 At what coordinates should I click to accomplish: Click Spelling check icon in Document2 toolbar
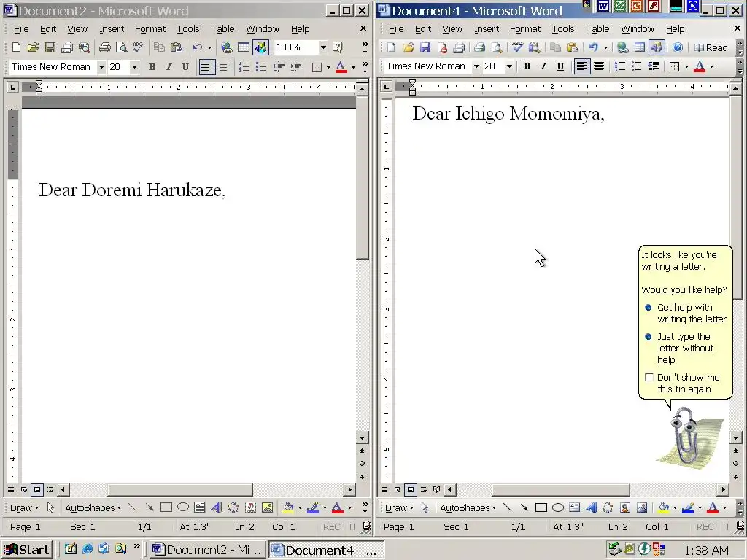(x=138, y=47)
